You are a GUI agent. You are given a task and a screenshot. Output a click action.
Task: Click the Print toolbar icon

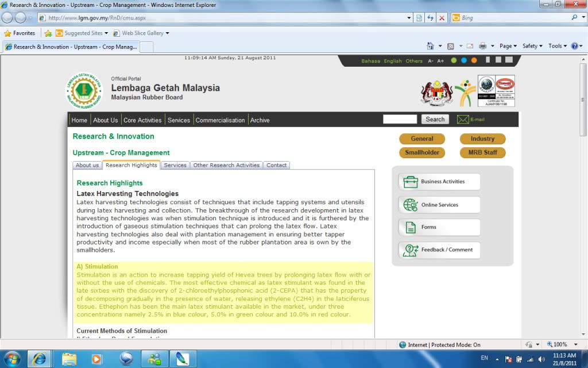point(482,46)
